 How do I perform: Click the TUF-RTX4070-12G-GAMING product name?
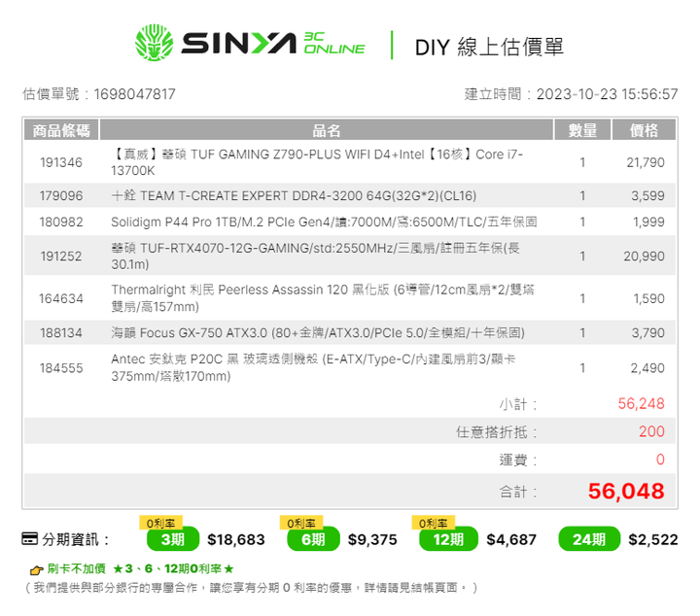tap(315, 257)
